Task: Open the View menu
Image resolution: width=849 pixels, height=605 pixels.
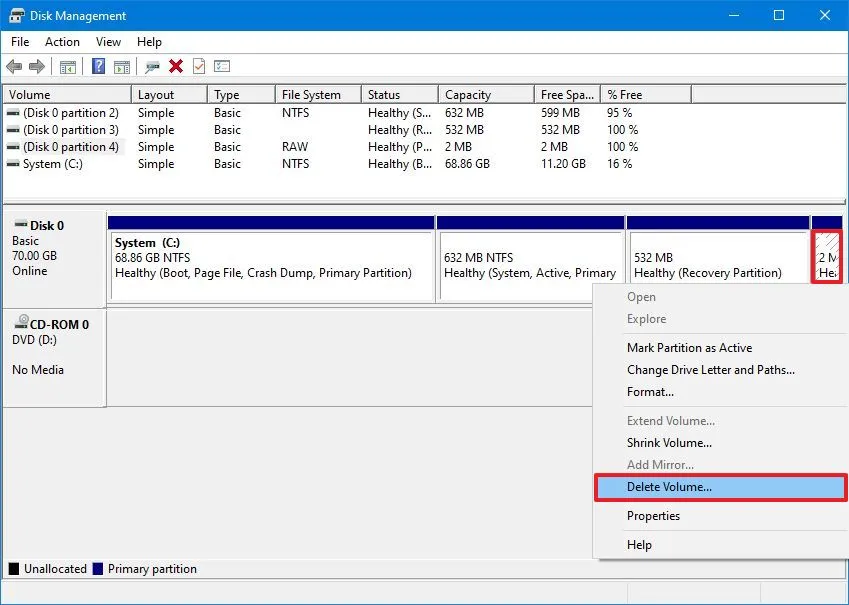Action: point(108,42)
